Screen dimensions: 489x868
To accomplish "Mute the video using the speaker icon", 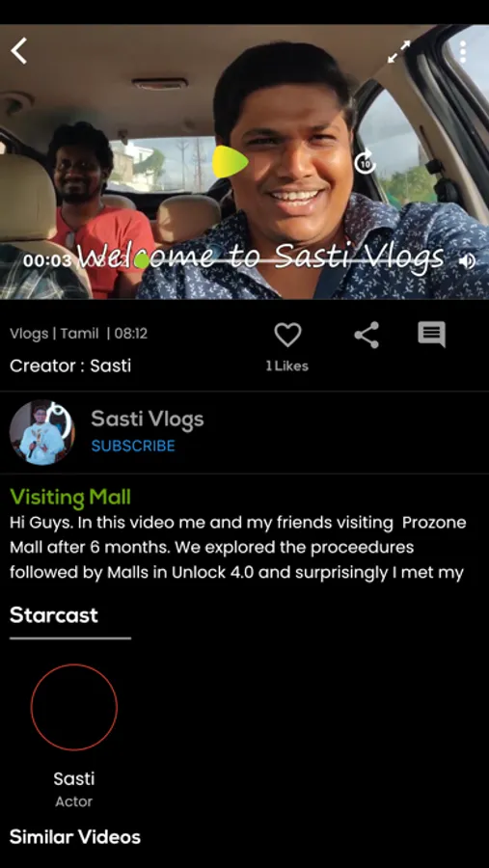I will (x=468, y=260).
